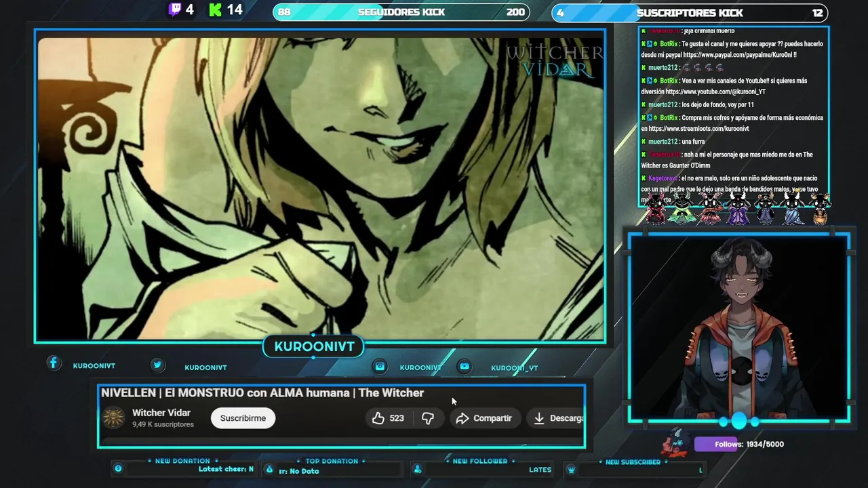Click the NIVELLEN video title text
Image resolution: width=868 pixels, height=488 pixels.
(x=262, y=392)
